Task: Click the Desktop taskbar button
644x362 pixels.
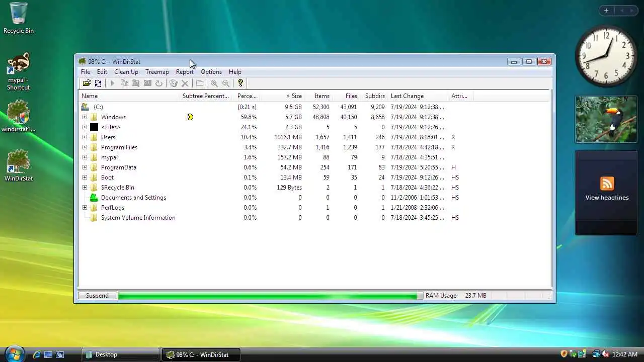Action: [120, 354]
